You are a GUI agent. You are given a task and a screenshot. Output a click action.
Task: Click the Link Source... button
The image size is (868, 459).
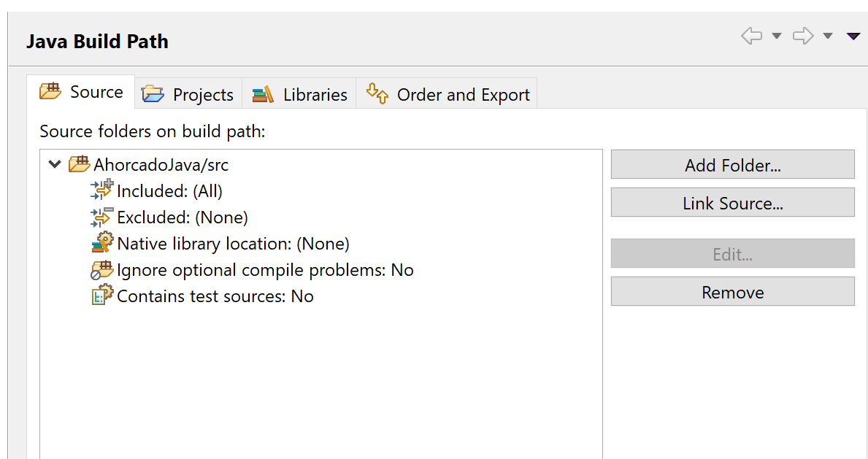(732, 203)
